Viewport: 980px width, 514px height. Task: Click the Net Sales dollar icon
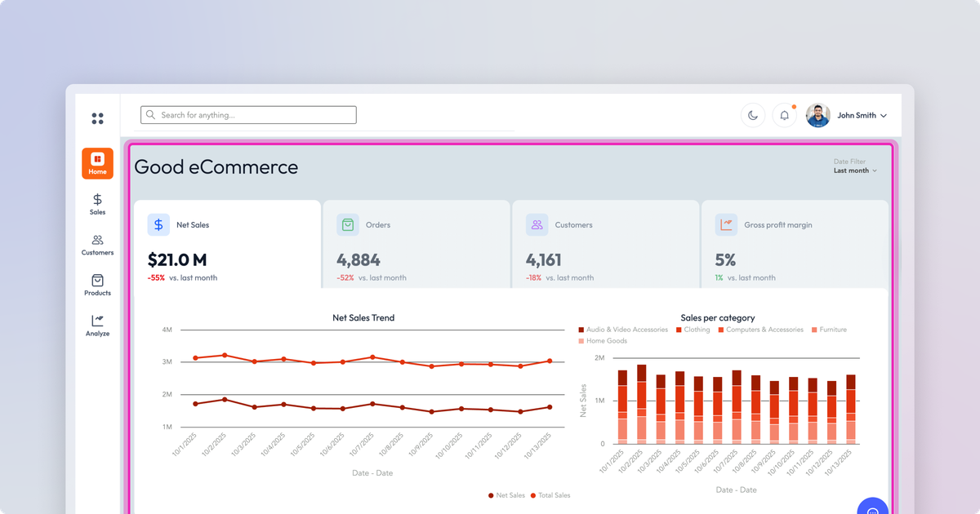tap(158, 224)
